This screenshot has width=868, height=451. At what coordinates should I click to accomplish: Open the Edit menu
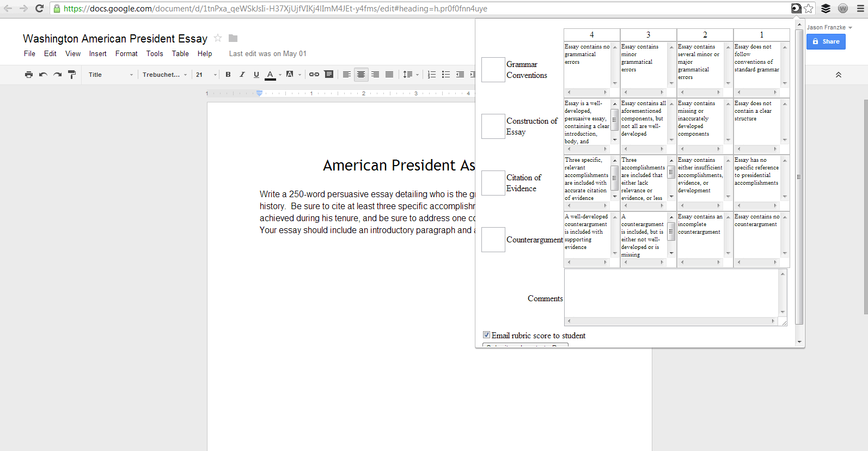coord(50,53)
